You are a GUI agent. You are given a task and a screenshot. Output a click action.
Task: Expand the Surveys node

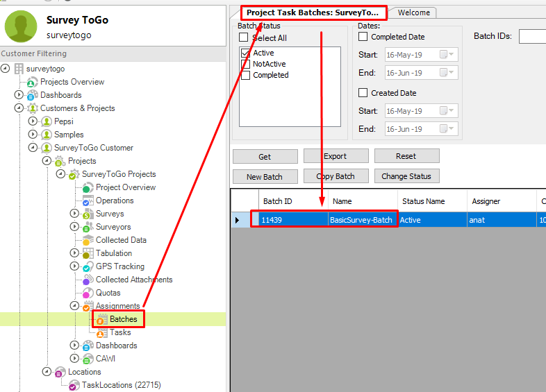pyautogui.click(x=74, y=213)
